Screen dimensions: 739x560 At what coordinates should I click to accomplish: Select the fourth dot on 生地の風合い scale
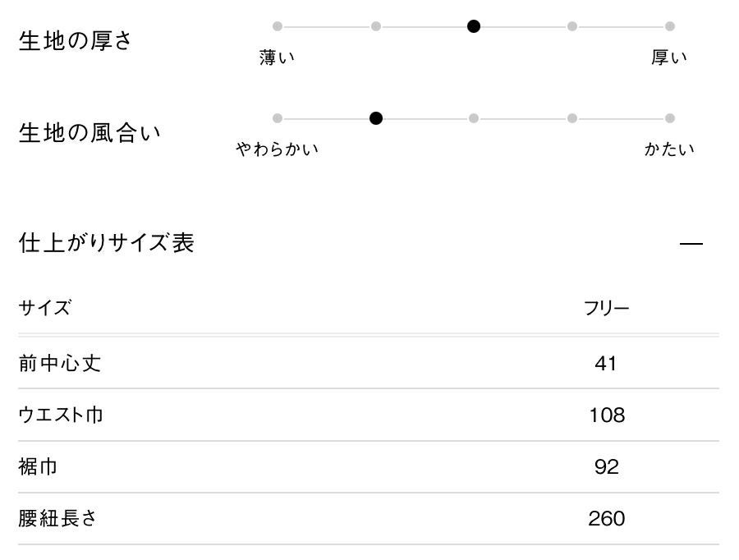(572, 118)
